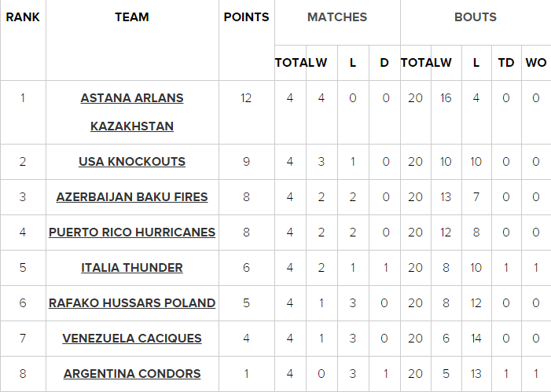This screenshot has height=392, width=551.
Task: Open the Italia Thunder team link
Action: [132, 268]
